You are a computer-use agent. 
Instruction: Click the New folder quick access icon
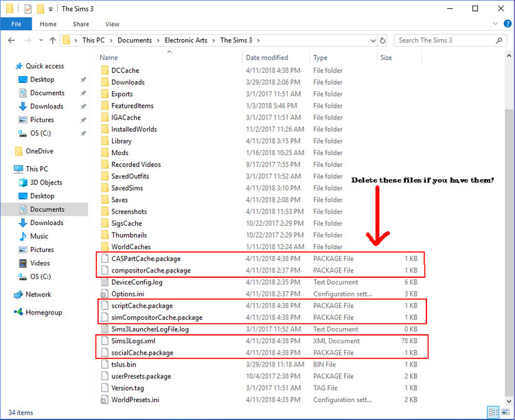tap(41, 9)
